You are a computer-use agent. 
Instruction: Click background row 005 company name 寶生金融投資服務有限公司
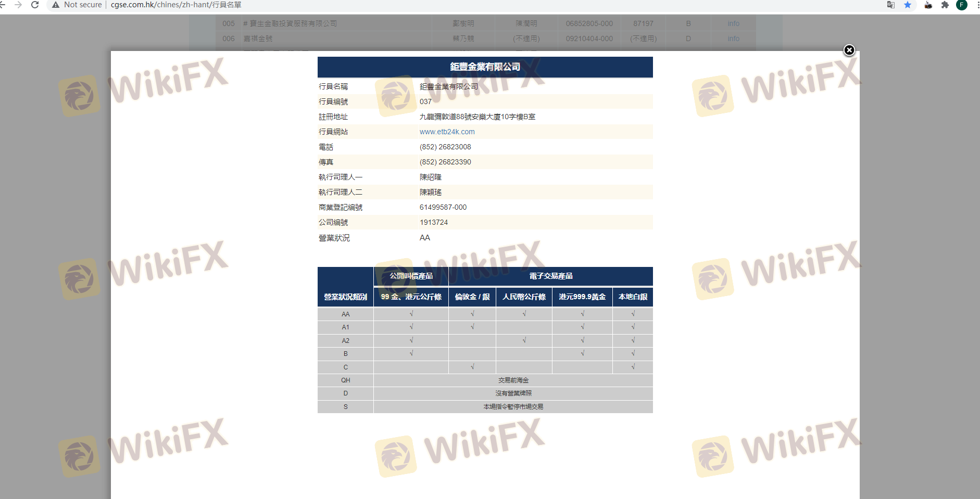pos(293,23)
